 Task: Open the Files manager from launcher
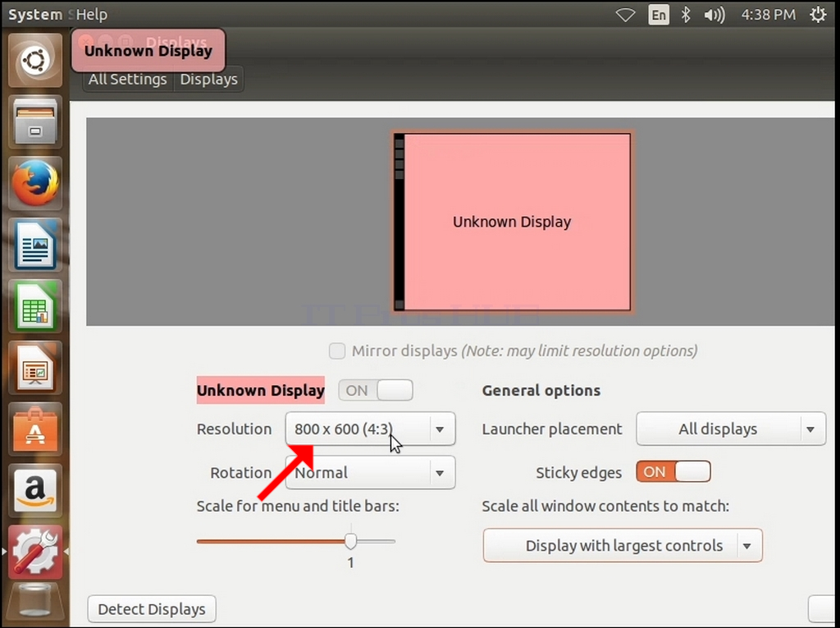tap(35, 121)
